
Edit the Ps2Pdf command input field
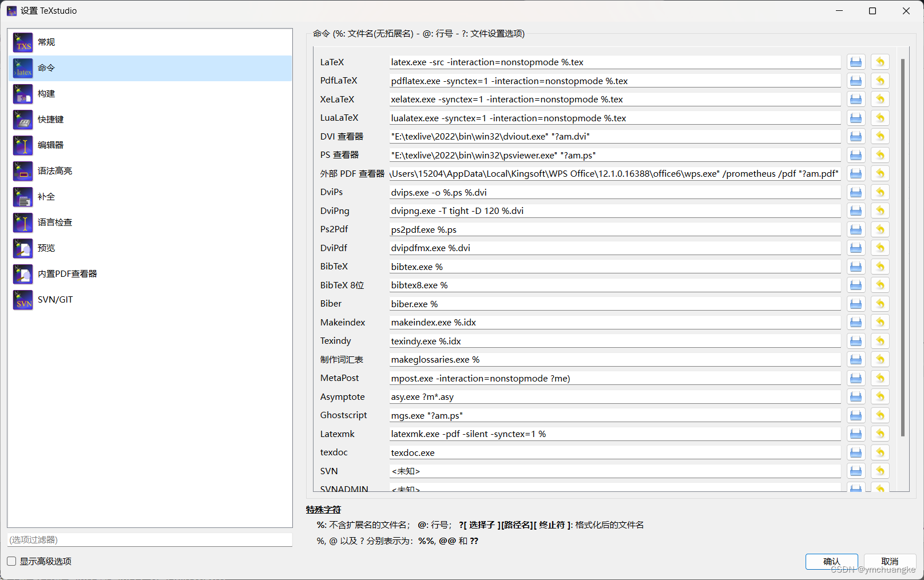click(615, 229)
